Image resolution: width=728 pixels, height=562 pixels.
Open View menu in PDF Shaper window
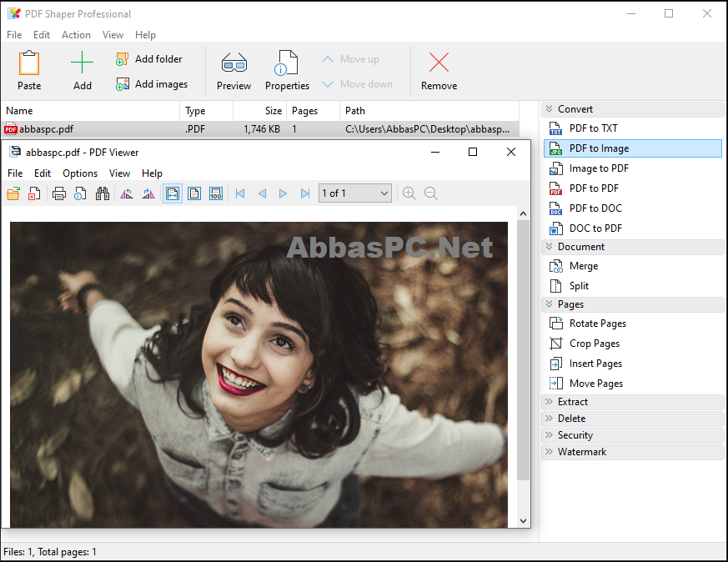[113, 35]
